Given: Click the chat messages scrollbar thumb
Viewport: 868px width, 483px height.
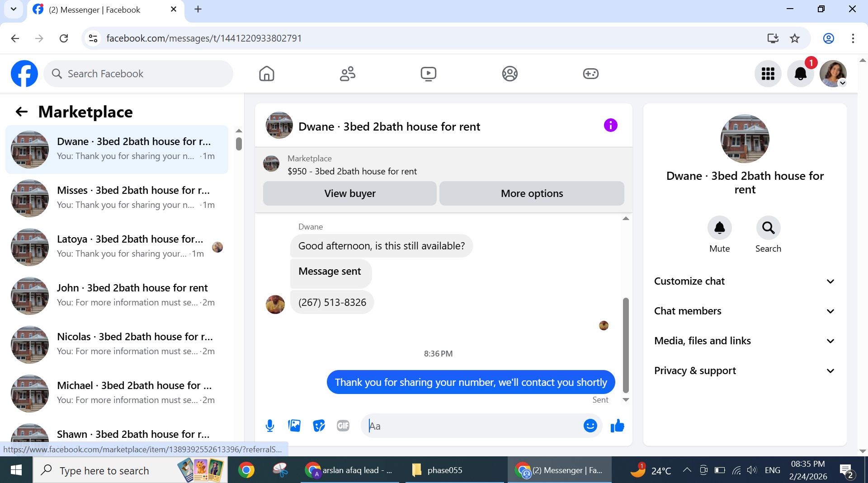Looking at the screenshot, I should click(x=626, y=345).
